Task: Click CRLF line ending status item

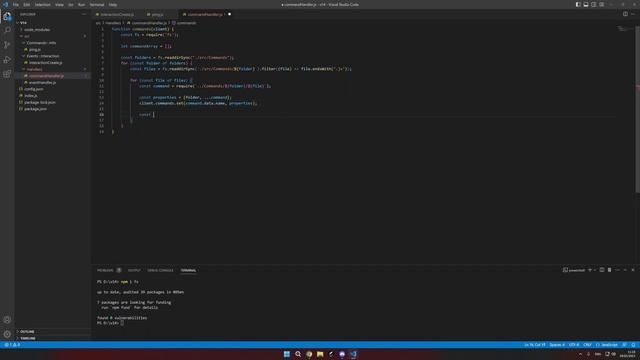Action: click(587, 345)
